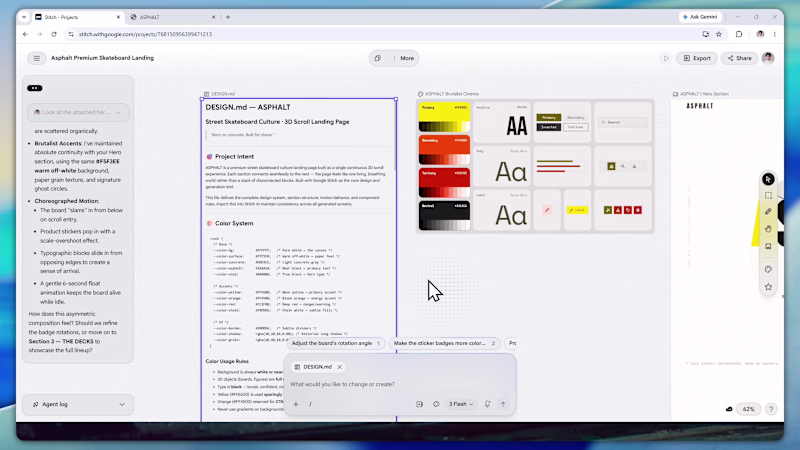800x450 pixels.
Task: Click the red Tertiary color swatch
Action: coord(444,183)
